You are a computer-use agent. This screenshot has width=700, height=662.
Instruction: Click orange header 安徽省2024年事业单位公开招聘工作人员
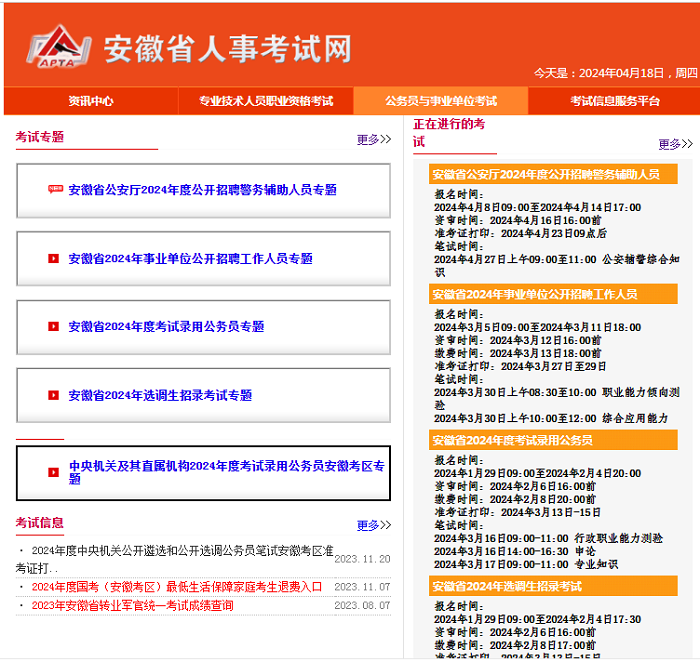click(534, 294)
